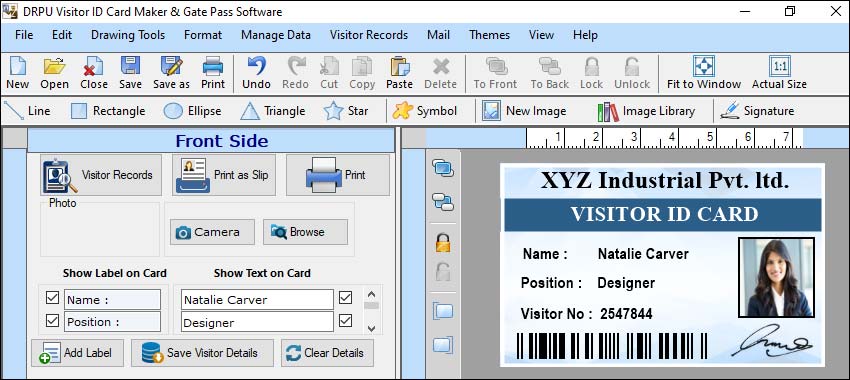850x380 pixels.
Task: Open the Manage Data menu
Action: click(276, 35)
